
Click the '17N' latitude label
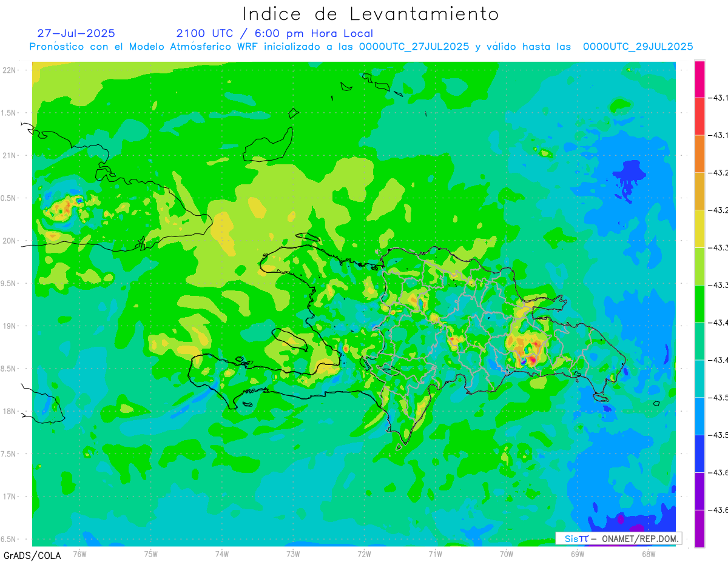[x=9, y=497]
